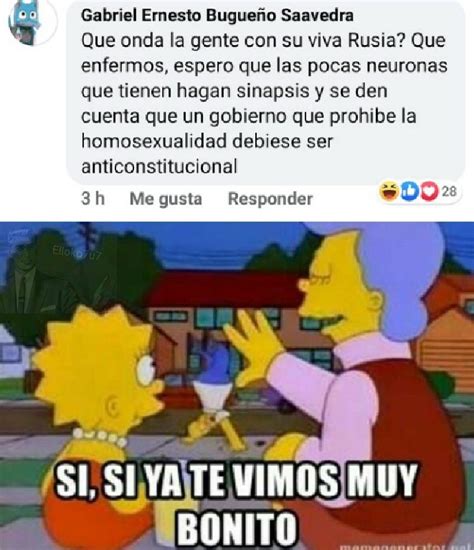
Task: Click the word anticonstitucional in the comment
Action: pyautogui.click(x=159, y=167)
